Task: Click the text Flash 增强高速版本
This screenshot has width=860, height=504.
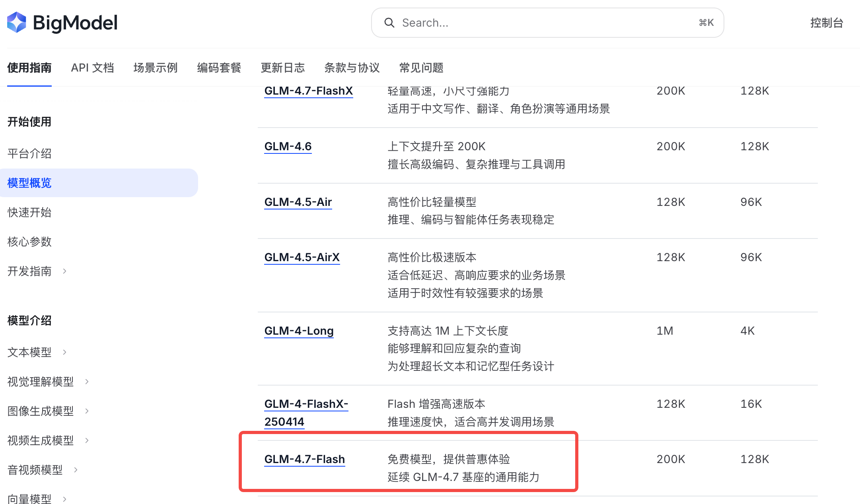Action: point(436,404)
